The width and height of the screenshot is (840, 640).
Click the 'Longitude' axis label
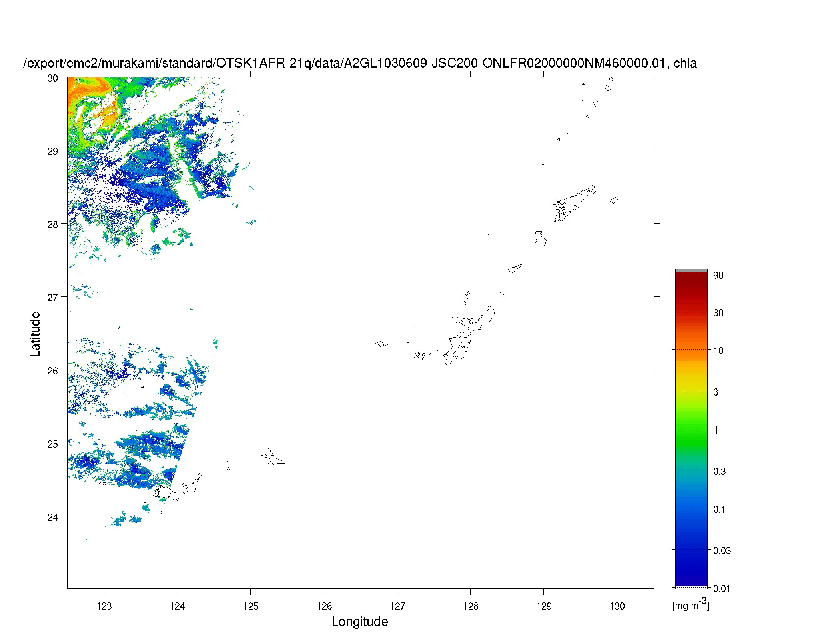360,622
